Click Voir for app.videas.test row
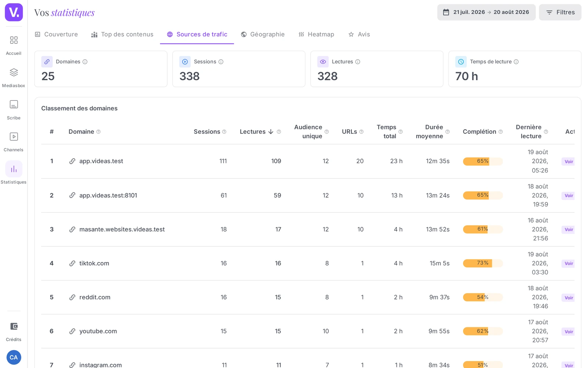 tap(569, 162)
